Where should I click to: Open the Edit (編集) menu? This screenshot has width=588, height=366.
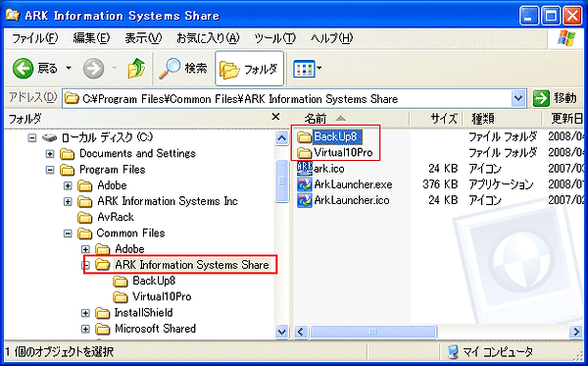coord(91,38)
